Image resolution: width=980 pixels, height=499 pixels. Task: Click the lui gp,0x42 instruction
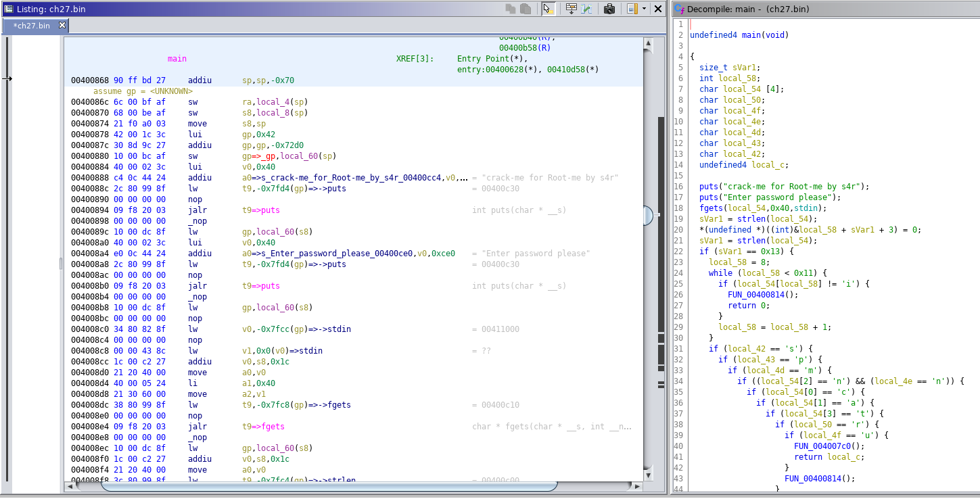coord(232,135)
